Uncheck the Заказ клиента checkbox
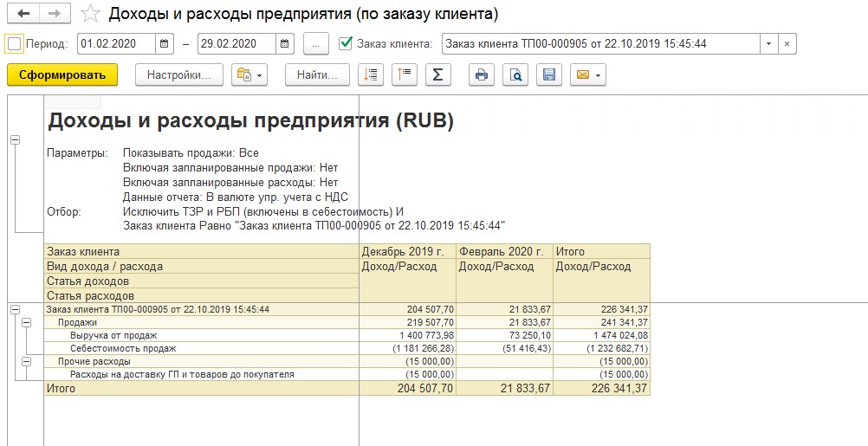This screenshot has height=446, width=868. pyautogui.click(x=346, y=42)
